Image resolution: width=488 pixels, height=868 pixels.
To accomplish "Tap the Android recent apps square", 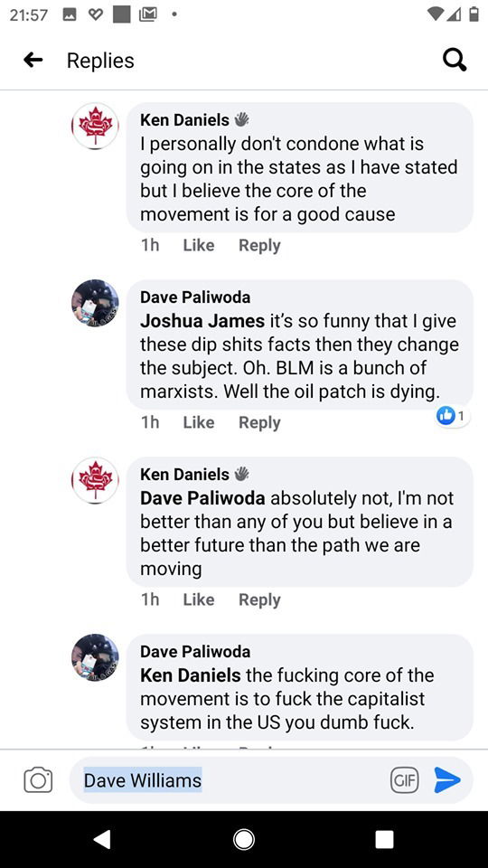I will [x=385, y=839].
